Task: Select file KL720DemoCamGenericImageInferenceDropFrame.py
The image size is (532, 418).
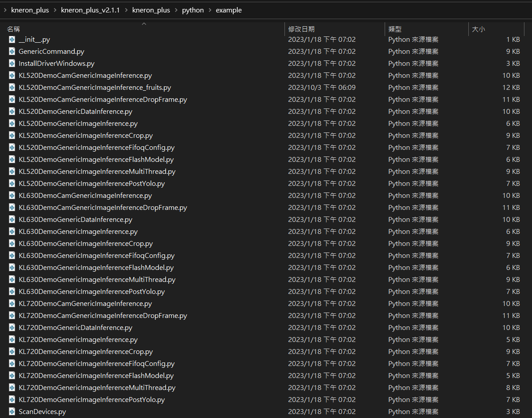Action: tap(103, 316)
